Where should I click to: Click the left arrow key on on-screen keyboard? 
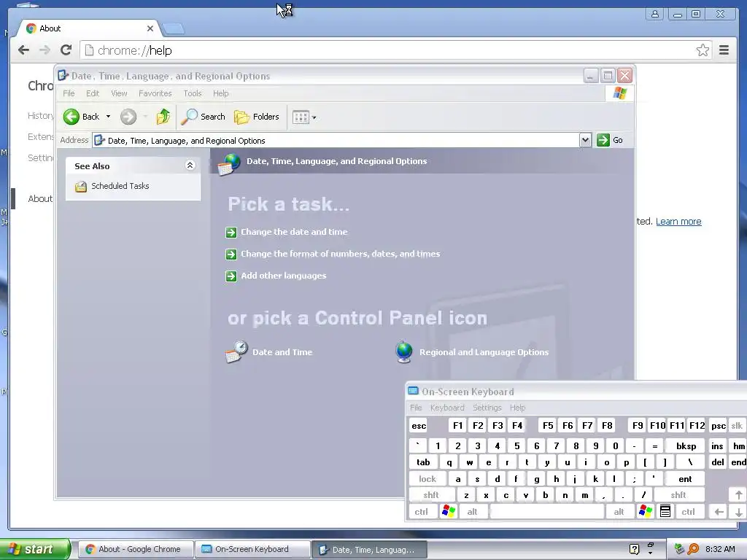(x=719, y=512)
